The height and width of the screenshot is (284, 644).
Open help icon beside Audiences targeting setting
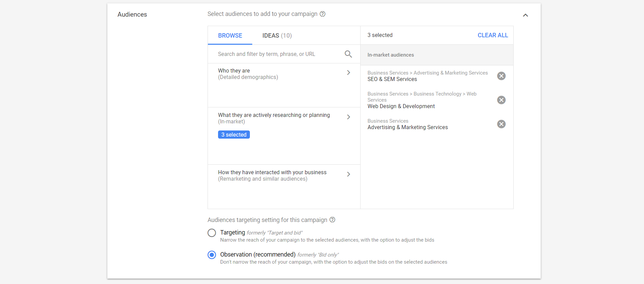tap(332, 220)
